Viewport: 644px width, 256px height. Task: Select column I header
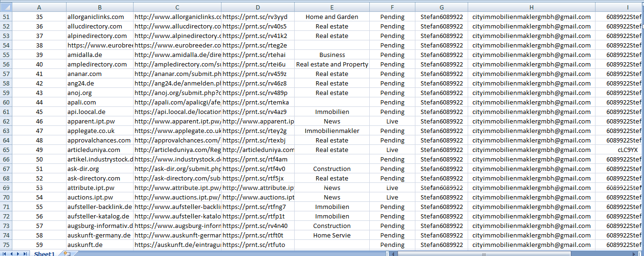coord(619,7)
